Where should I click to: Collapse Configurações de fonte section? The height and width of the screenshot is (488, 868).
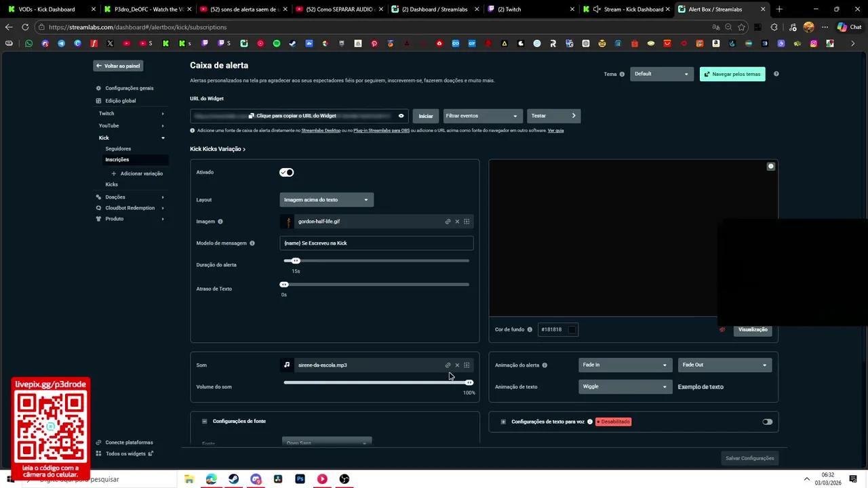coord(205,422)
